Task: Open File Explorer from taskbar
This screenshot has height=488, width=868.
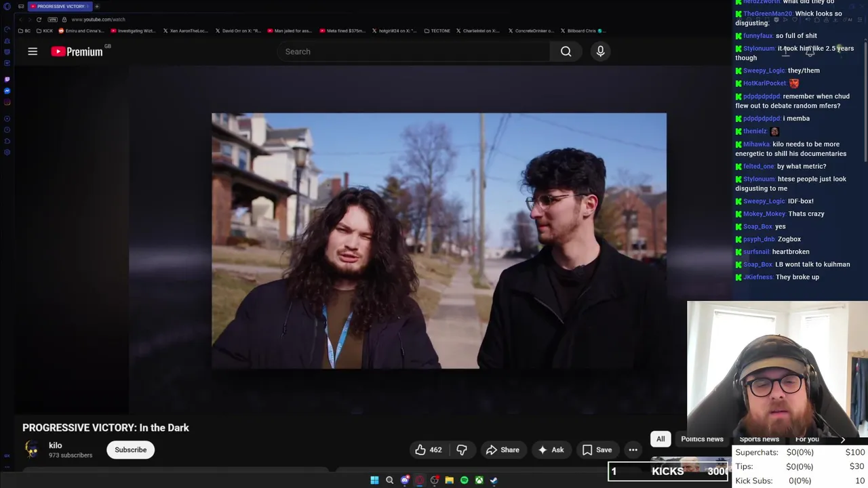Action: [449, 481]
